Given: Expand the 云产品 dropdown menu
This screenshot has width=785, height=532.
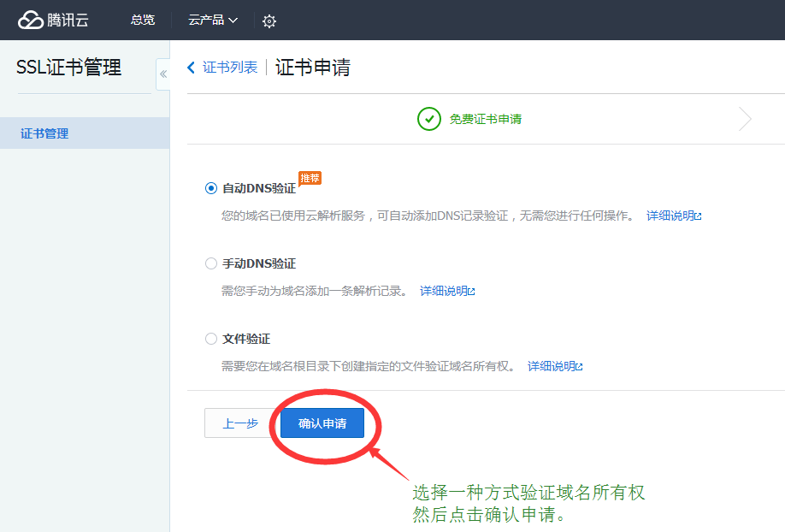Looking at the screenshot, I should [213, 20].
